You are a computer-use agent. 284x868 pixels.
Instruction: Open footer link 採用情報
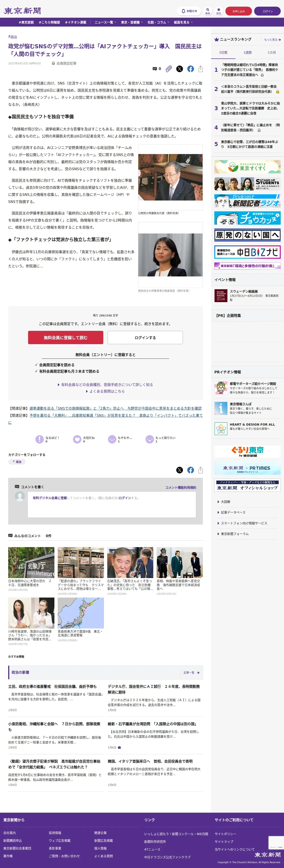(55, 833)
